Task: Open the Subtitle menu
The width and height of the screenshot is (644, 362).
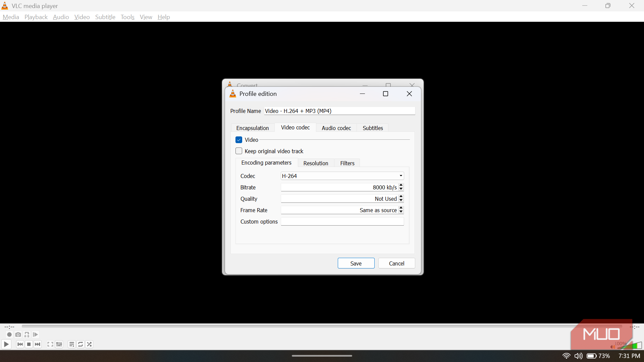Action: [105, 17]
